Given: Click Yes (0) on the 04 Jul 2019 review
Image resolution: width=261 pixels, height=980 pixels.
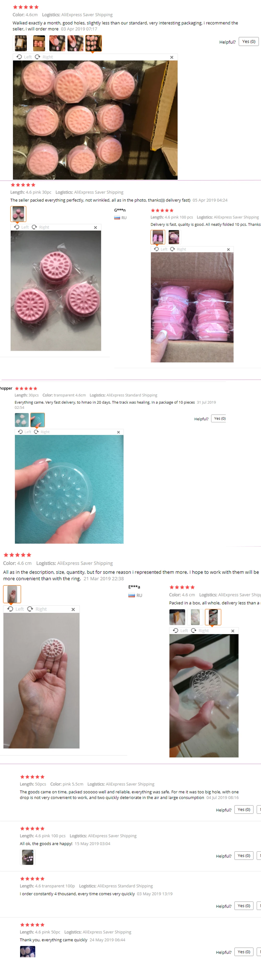Looking at the screenshot, I should 244,809.
